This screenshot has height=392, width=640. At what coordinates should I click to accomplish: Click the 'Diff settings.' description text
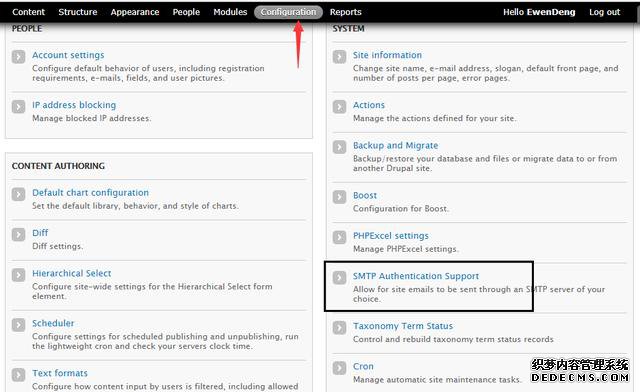[x=58, y=246]
